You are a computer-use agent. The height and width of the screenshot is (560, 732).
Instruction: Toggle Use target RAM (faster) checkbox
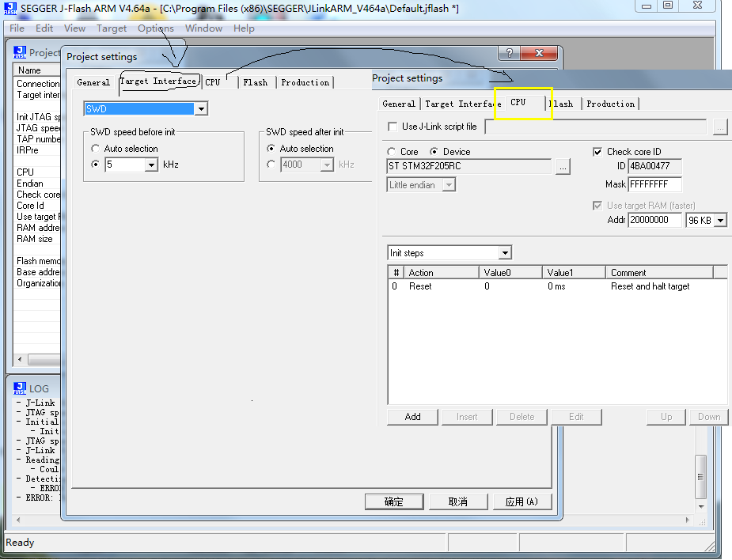[597, 206]
